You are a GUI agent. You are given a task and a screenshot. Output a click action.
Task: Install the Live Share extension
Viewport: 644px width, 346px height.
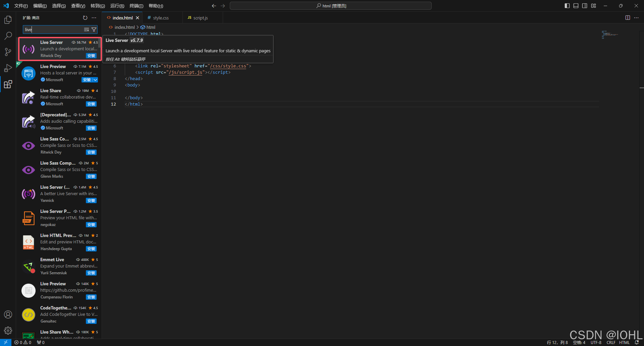click(x=91, y=104)
